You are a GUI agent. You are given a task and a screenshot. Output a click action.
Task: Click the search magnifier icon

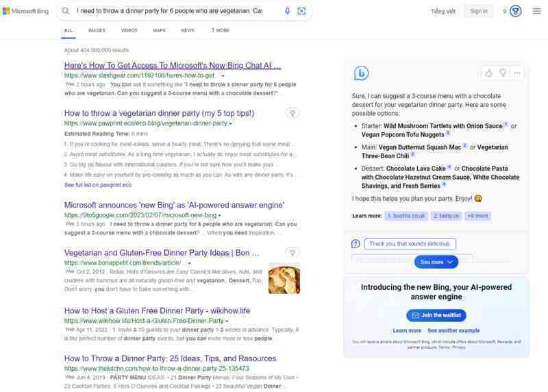tap(66, 11)
